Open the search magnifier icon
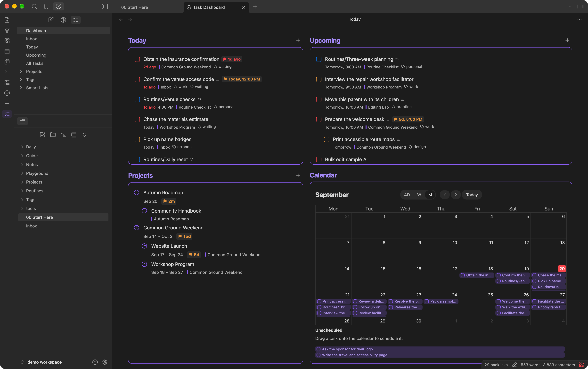This screenshot has height=369, width=588. [34, 7]
